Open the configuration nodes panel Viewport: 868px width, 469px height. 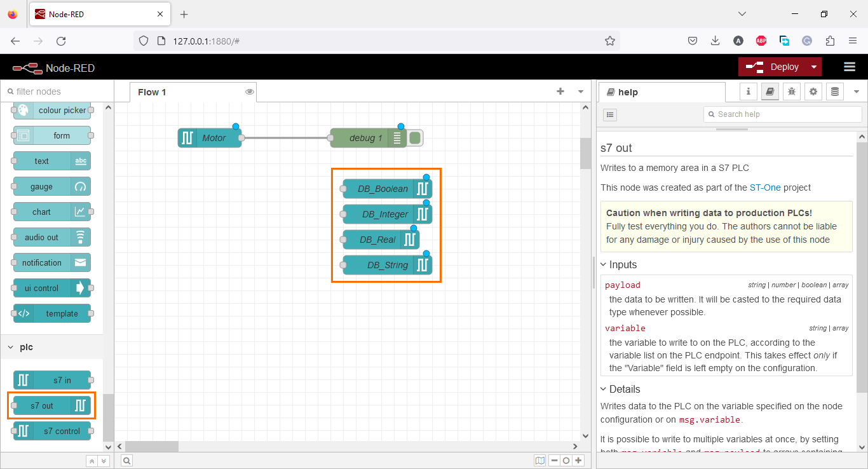coord(813,92)
